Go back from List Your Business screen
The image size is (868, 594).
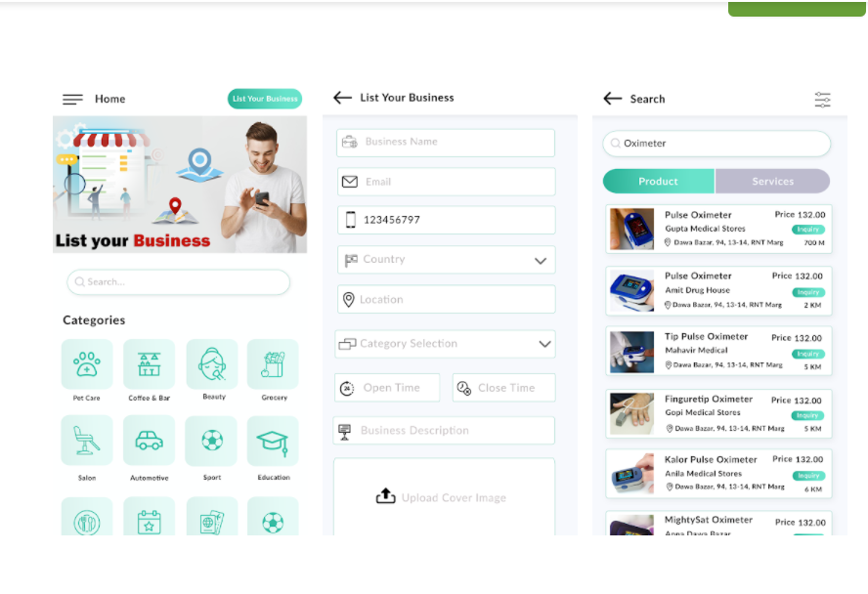click(342, 98)
